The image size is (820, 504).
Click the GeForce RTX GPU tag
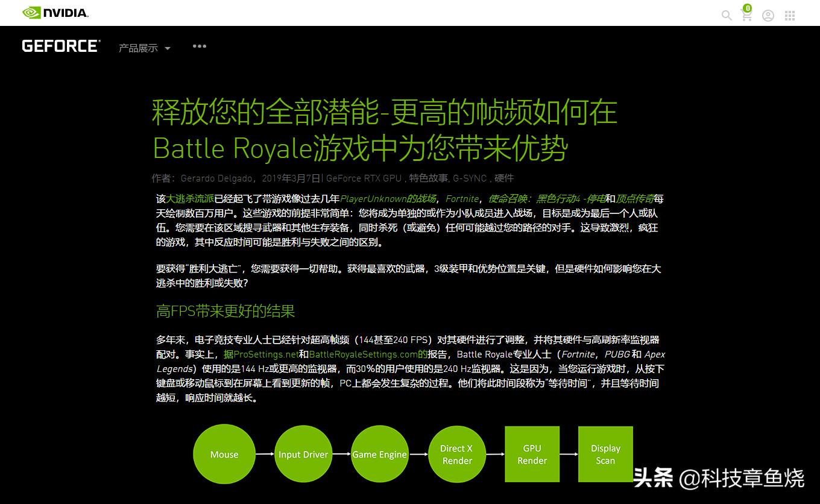click(364, 178)
